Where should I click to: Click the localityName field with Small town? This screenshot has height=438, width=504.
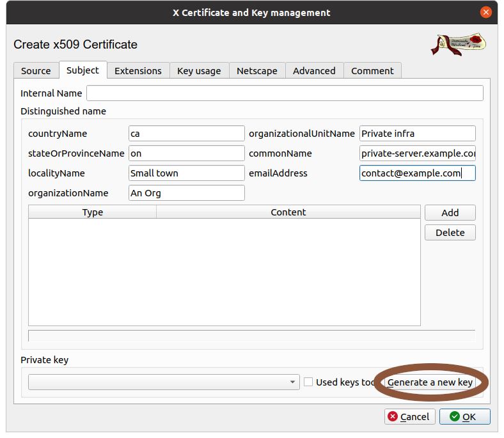pyautogui.click(x=186, y=173)
